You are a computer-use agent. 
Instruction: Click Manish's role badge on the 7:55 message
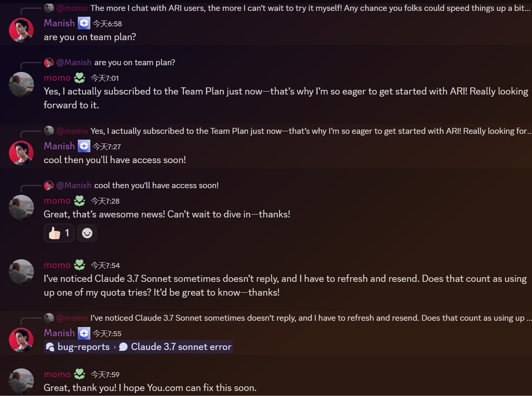point(84,333)
